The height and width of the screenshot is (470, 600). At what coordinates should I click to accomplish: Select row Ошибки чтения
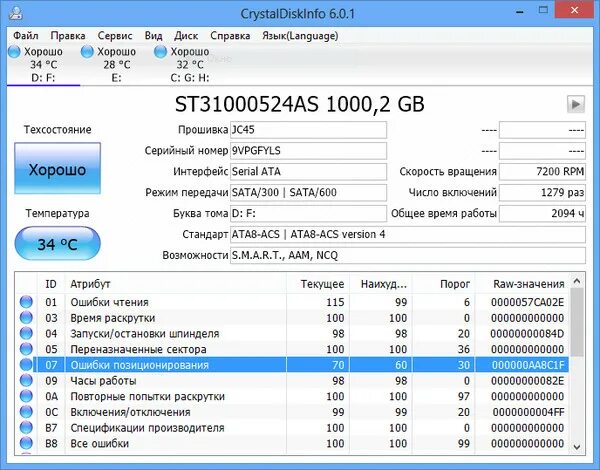click(293, 302)
